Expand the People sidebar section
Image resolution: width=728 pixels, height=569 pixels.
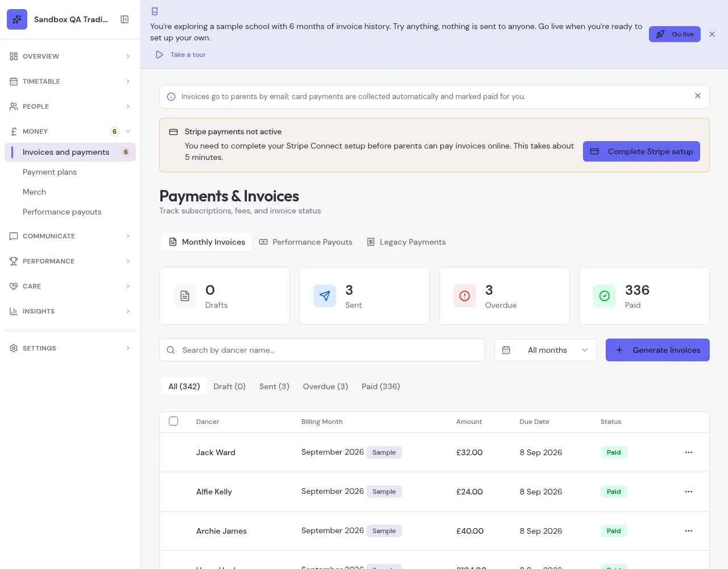(x=70, y=106)
